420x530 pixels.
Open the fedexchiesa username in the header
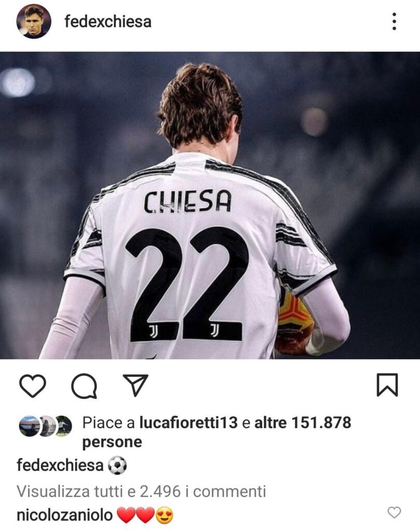click(108, 22)
